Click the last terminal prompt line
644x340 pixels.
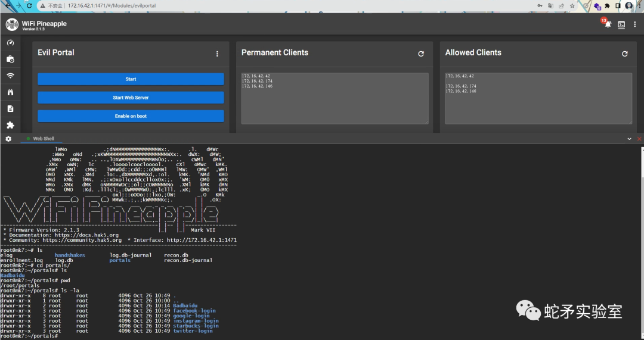30,336
